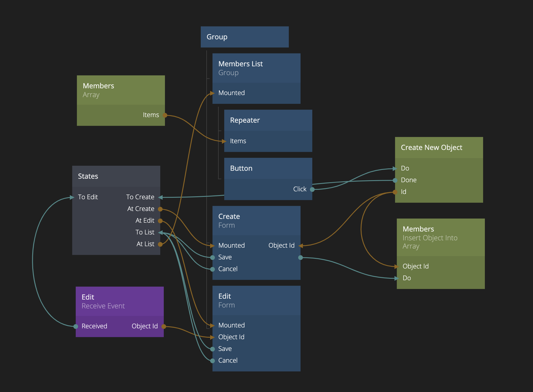Select the Edit Receive Event node header
Image resolution: width=533 pixels, height=392 pixels.
(x=119, y=301)
